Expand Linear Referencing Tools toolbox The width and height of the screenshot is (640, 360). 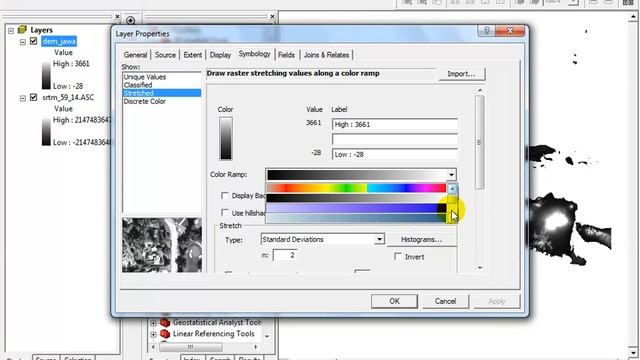pos(153,334)
